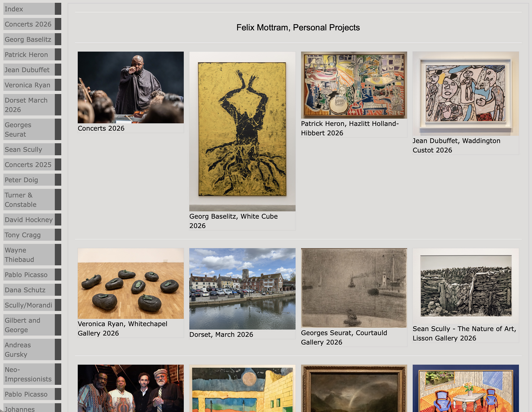
Task: Open Dorset March 2026 sidebar entry
Action: tap(32, 105)
